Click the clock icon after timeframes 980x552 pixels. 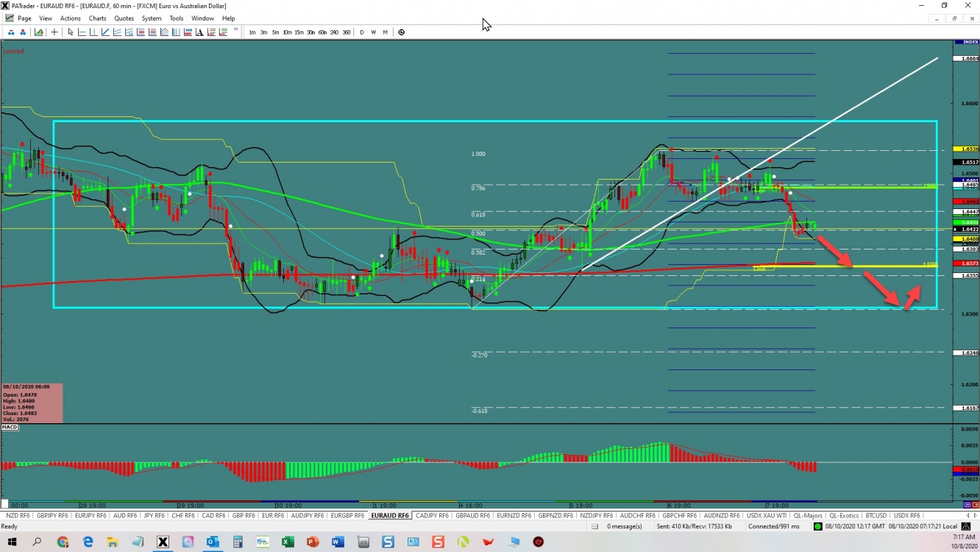[x=401, y=32]
